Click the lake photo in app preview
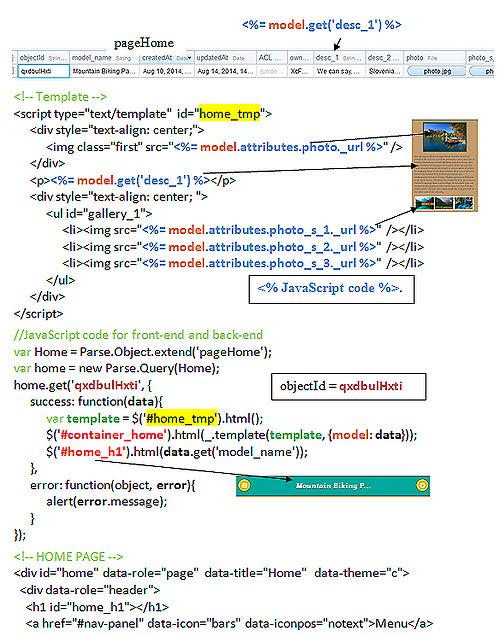 click(x=445, y=137)
